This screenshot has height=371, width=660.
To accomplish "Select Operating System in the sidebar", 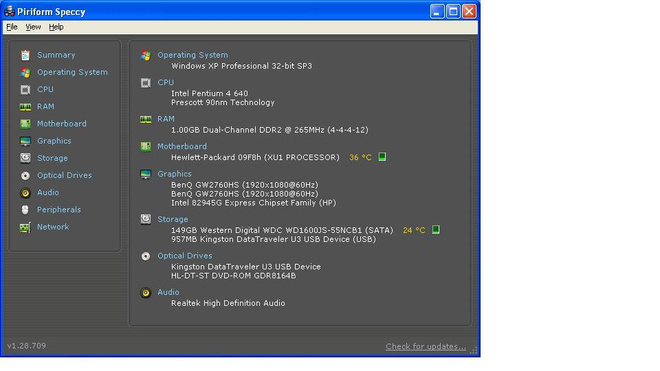I will pyautogui.click(x=72, y=72).
